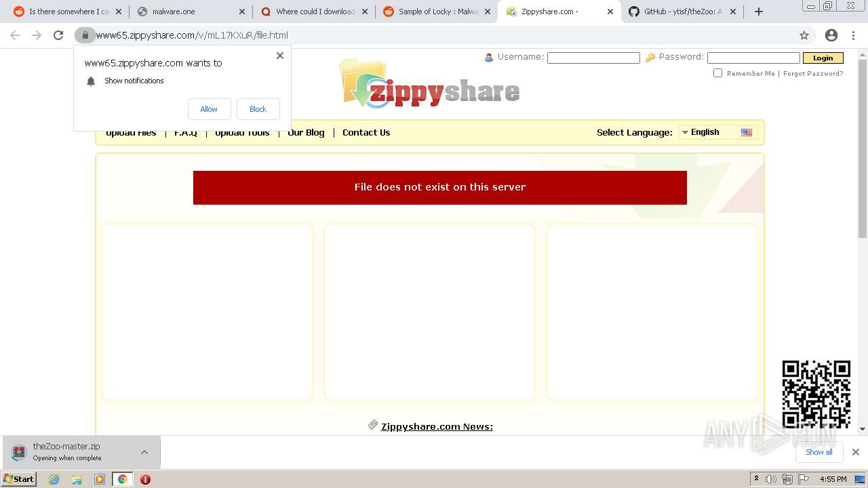Screen dimensions: 868x488
Task: Click theZoo-master.zip file icon in downloads bar
Action: [x=19, y=452]
